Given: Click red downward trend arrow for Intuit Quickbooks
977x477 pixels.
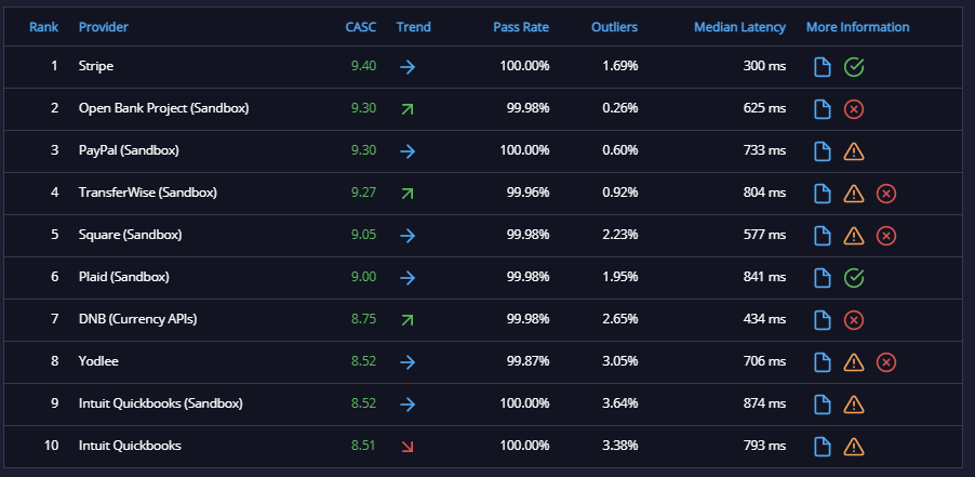Looking at the screenshot, I should (407, 446).
